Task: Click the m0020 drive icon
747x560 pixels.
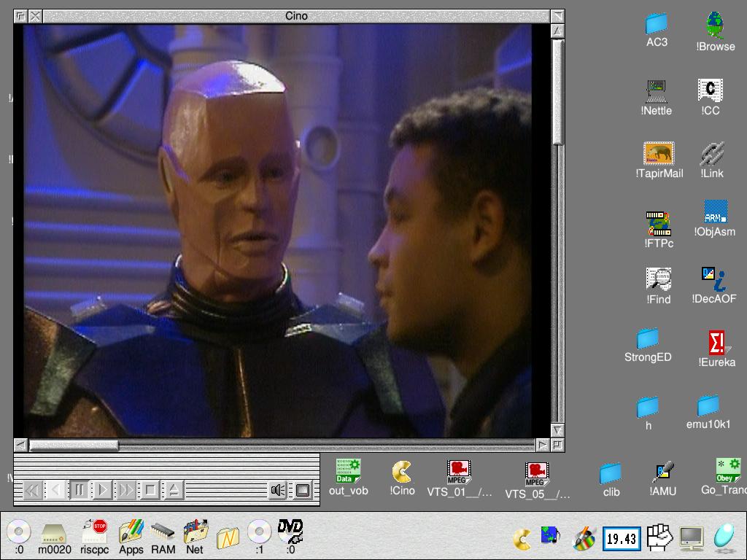Action: (x=54, y=538)
